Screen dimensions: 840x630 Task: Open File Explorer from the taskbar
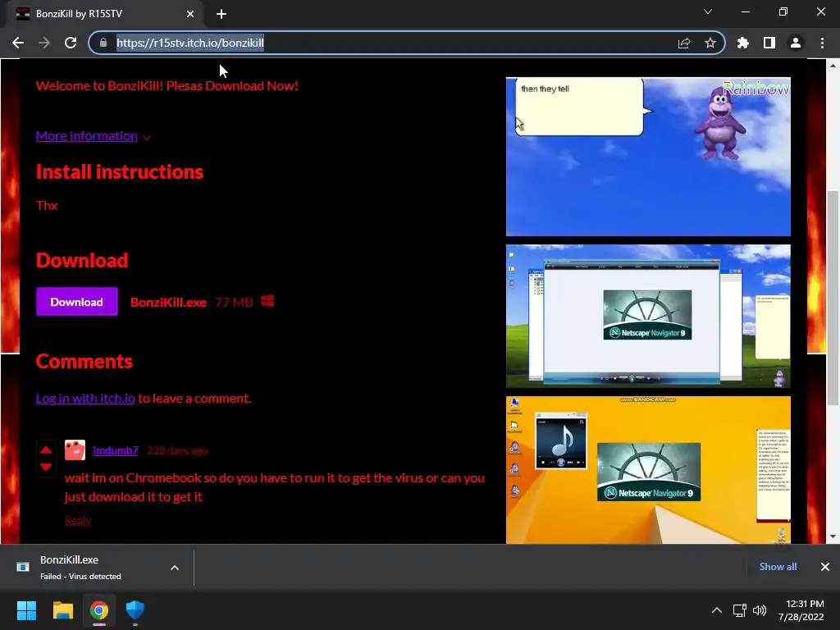pos(63,610)
